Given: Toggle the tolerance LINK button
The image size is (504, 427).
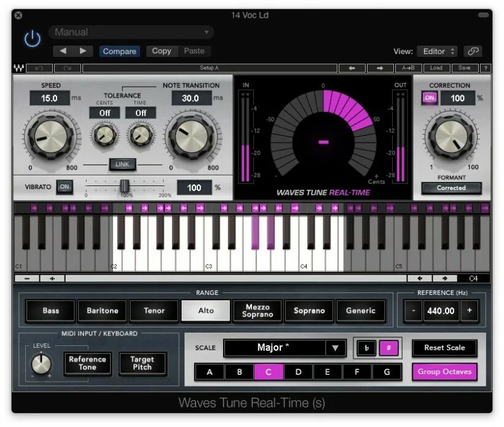Looking at the screenshot, I should 122,164.
